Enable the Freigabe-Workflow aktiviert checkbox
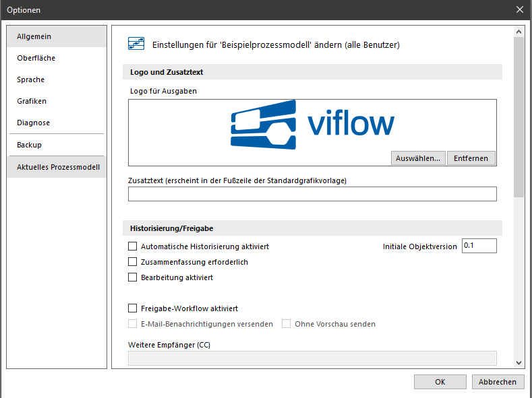Screen dimensions: 532x398 [133, 308]
